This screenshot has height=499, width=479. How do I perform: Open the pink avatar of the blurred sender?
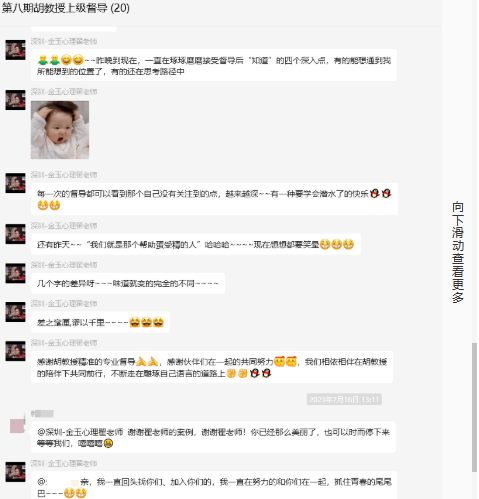point(17,426)
